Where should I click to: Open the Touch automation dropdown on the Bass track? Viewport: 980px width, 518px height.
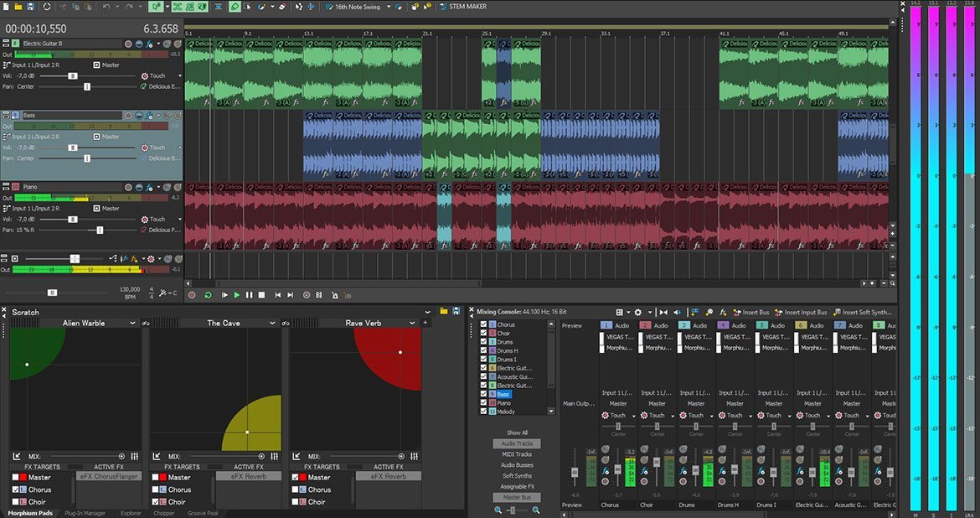(178, 148)
